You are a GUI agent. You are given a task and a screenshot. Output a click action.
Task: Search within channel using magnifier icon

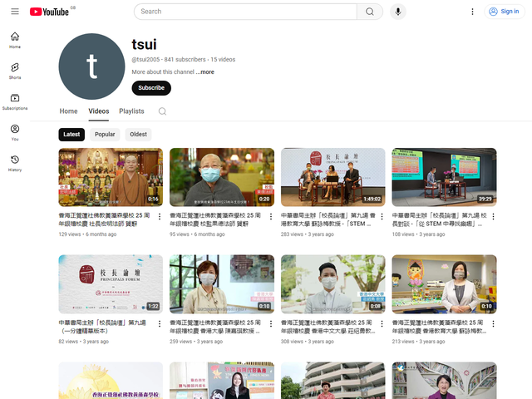pos(162,111)
